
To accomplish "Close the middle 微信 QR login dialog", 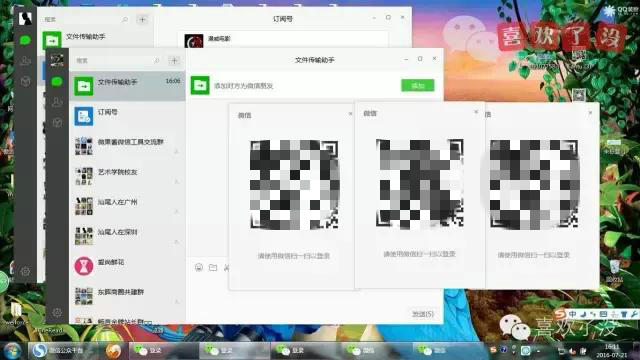I will point(476,111).
